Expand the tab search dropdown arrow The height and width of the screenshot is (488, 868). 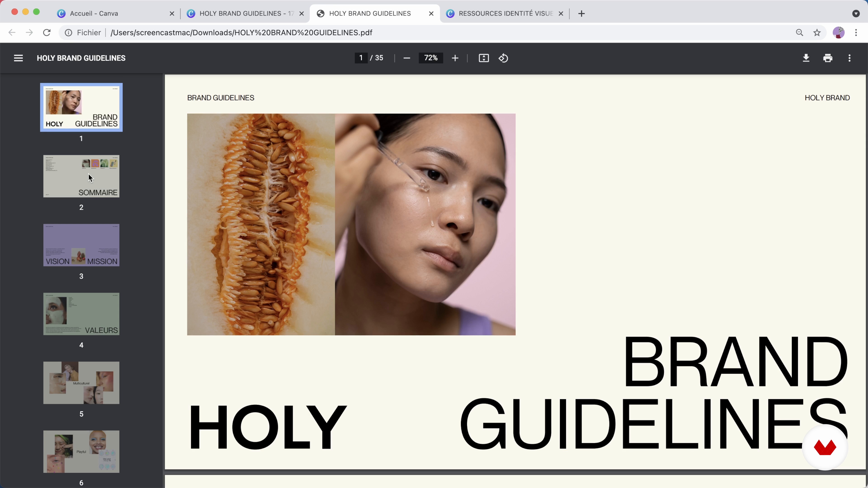pos(856,14)
